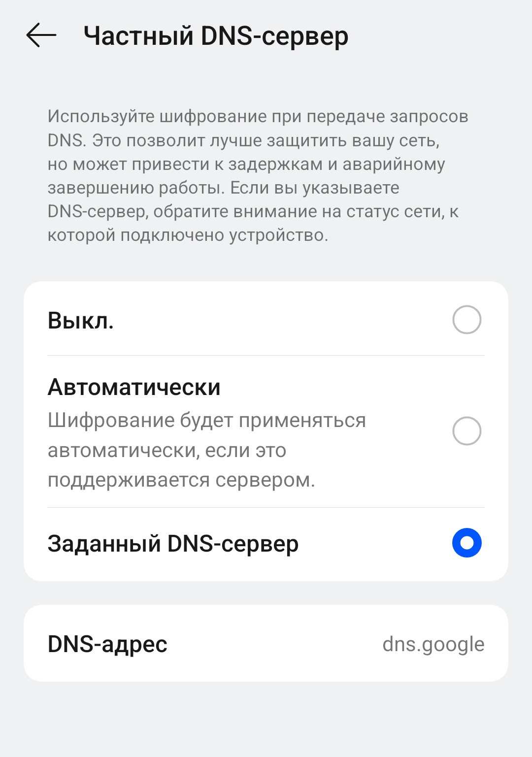This screenshot has height=757, width=532.
Task: Tap the Автоматически option heading
Action: point(134,387)
